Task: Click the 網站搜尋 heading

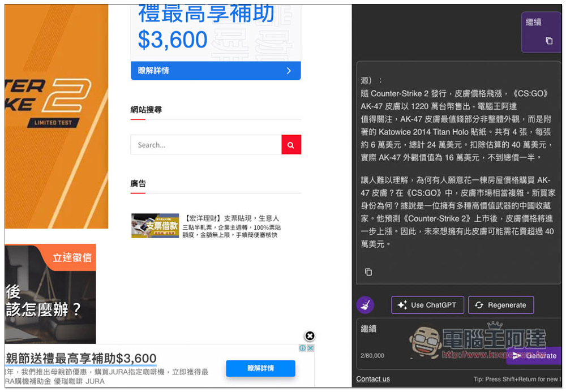Action: [146, 110]
